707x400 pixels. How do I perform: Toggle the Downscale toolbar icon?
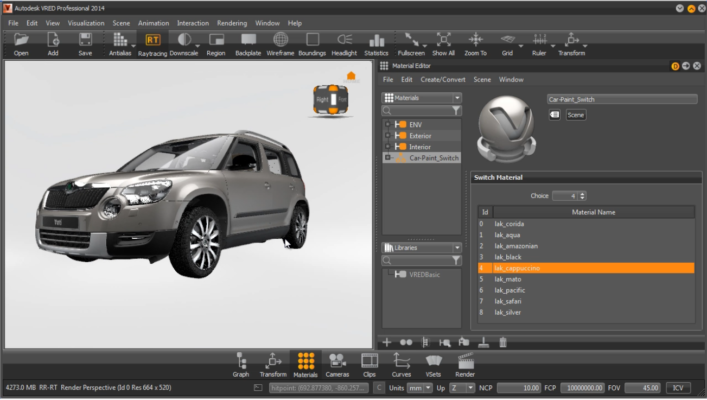pos(184,44)
